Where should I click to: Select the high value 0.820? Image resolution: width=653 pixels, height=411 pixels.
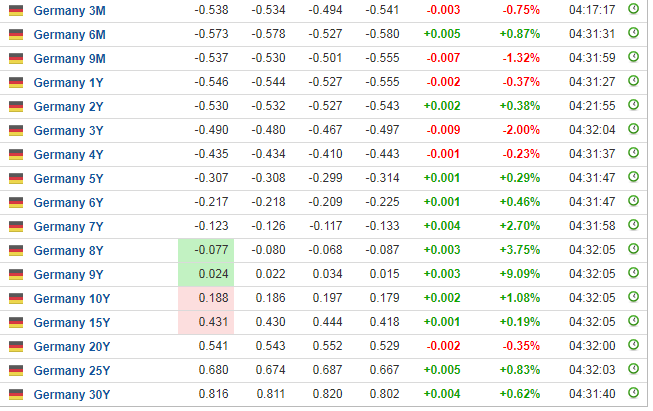[x=327, y=394]
